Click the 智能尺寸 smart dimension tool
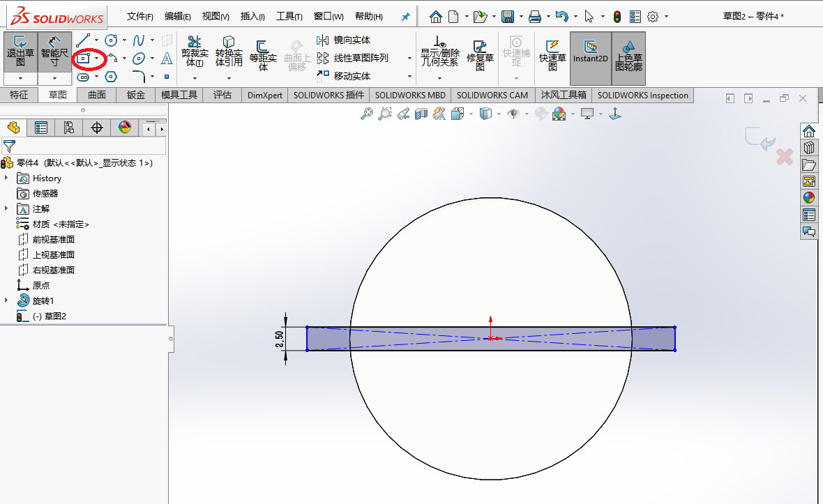Screen dimensions: 823x504 click(x=54, y=52)
